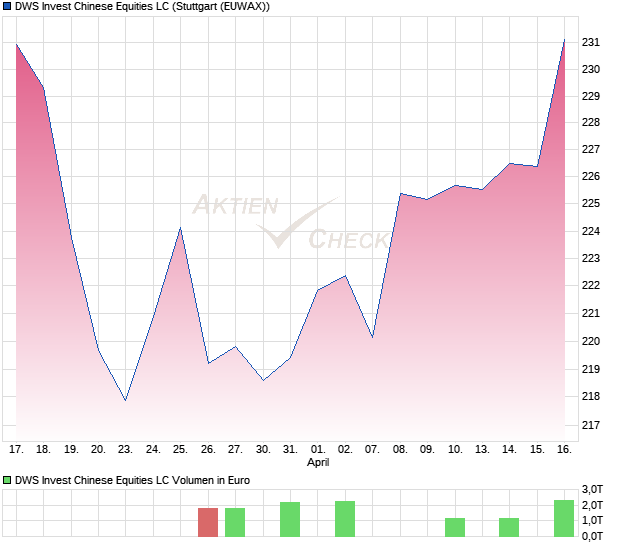620x546 pixels.
Task: Click the green volume bar on the 27.
Action: click(x=235, y=522)
